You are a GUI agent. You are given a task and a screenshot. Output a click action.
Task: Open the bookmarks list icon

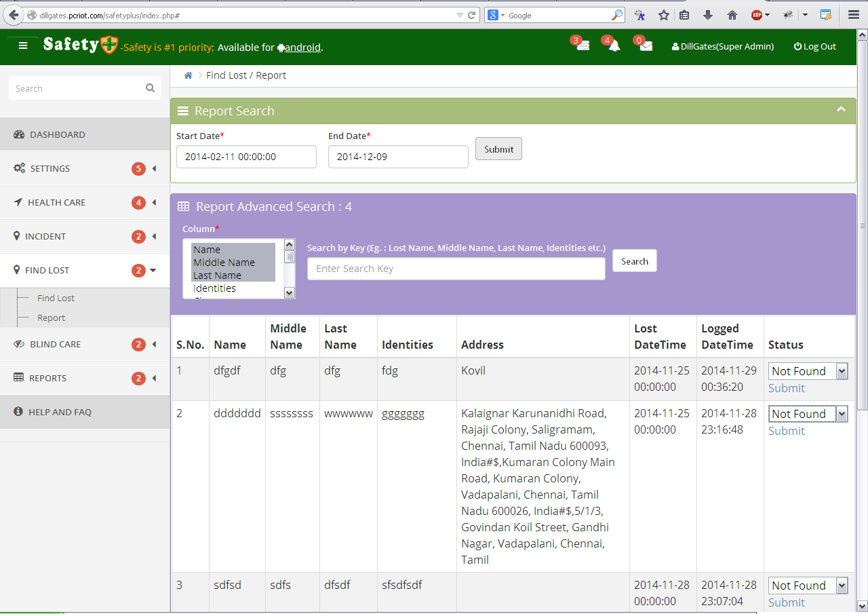(x=685, y=15)
